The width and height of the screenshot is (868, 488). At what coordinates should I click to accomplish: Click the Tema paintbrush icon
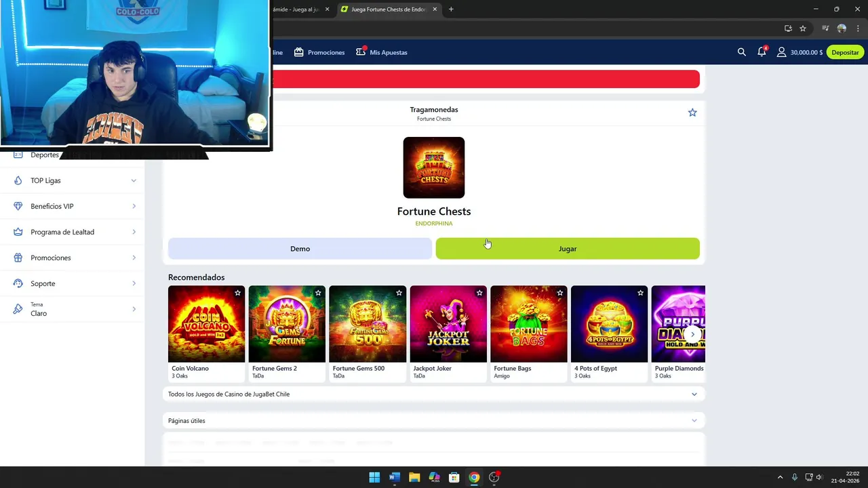[18, 309]
